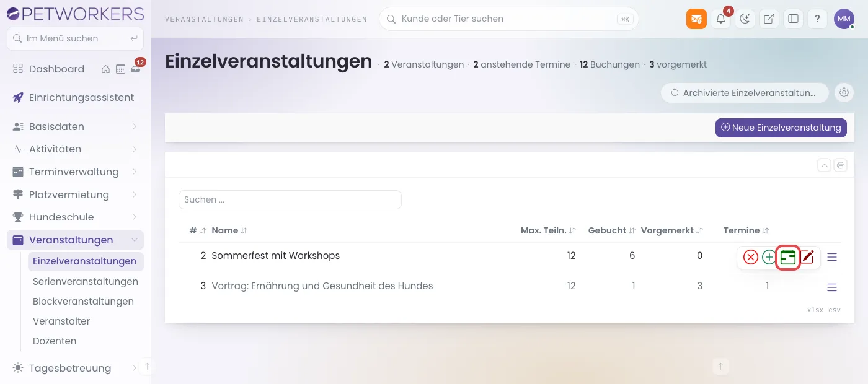
Task: Expand the Hundeschule menu chevron
Action: 135,217
